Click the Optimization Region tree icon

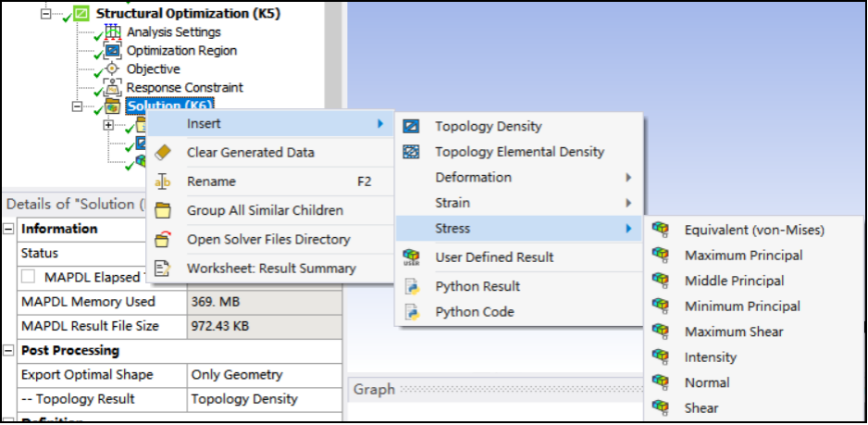113,51
